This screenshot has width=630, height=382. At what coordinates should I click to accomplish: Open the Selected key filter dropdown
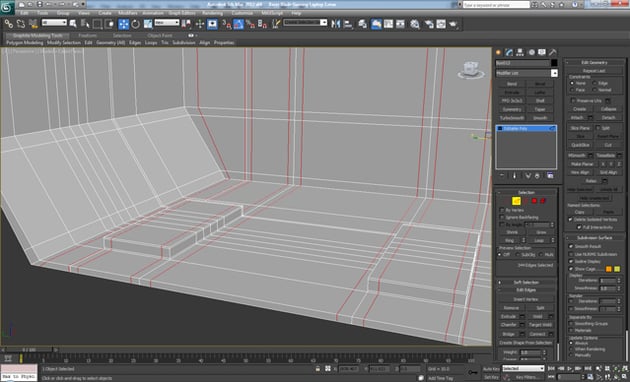(x=523, y=368)
